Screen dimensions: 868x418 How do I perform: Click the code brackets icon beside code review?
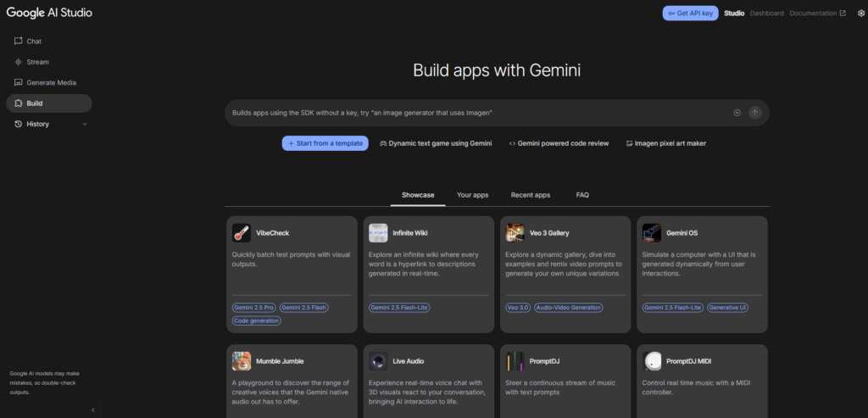point(512,143)
